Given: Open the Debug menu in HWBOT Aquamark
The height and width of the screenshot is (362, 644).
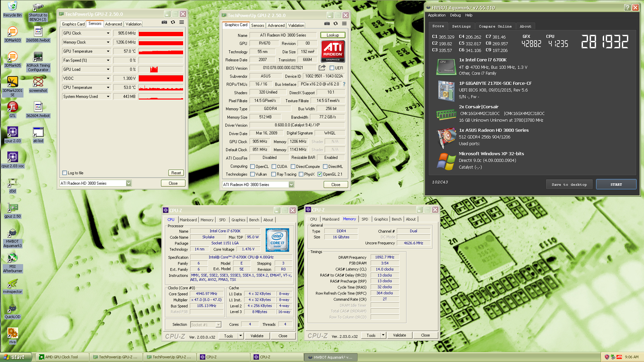Looking at the screenshot, I should pyautogui.click(x=455, y=15).
